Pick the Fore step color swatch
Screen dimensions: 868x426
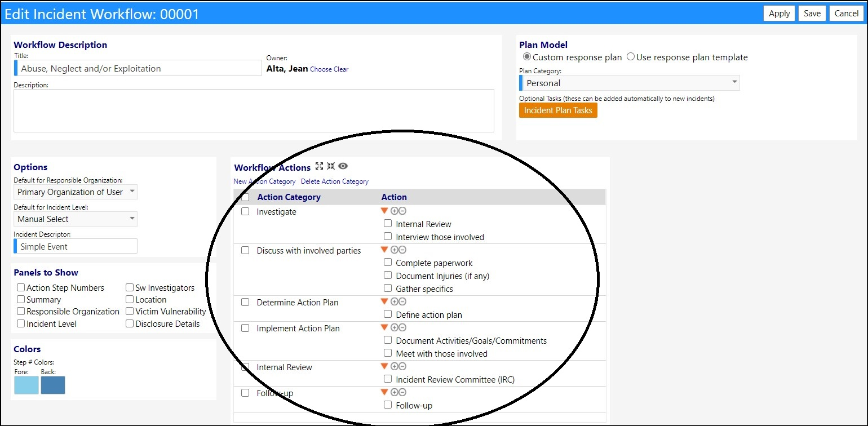point(26,385)
